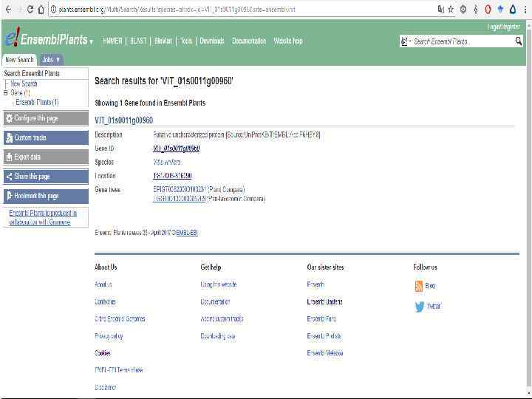
Task: Open VIT_01s0011g00960 result heading link
Action: [x=124, y=120]
